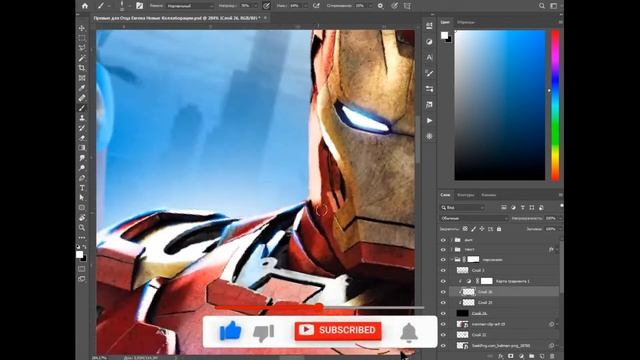Toggle airbrush-style build-up icon
The image size is (640, 360).
pos(316,6)
